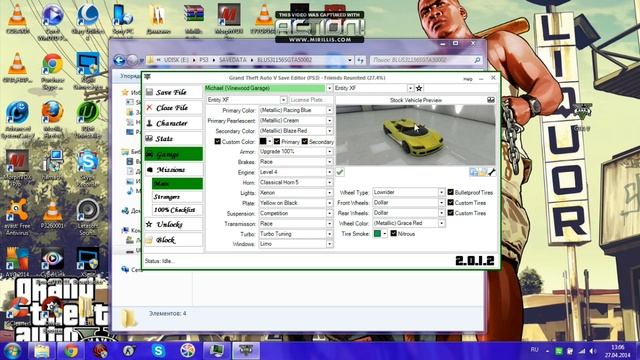Click the green Tire Smoke color swatch
Image resolution: width=640 pixels, height=360 pixels.
(377, 233)
